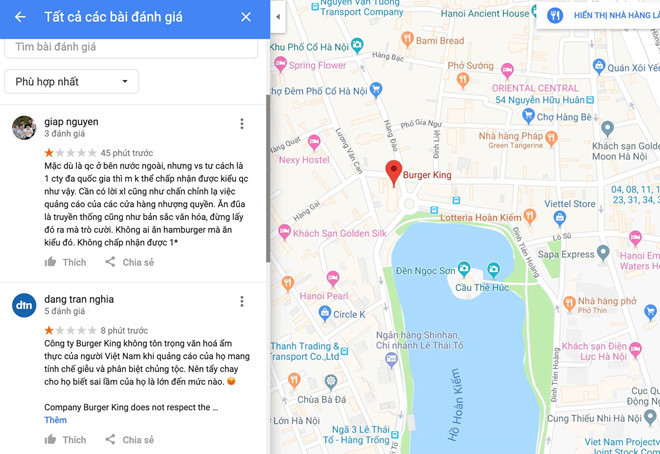Click the reviews panel scrollbar
This screenshot has width=660, height=454.
[268, 179]
